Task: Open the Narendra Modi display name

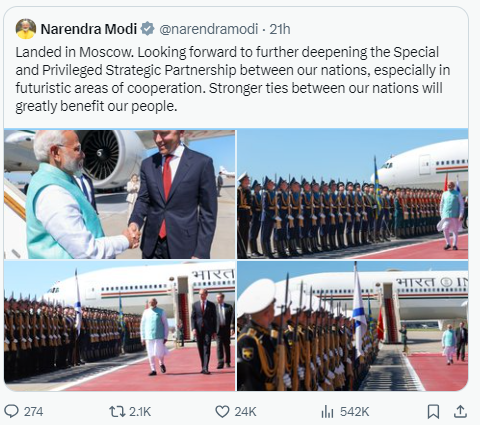Action: [89, 29]
